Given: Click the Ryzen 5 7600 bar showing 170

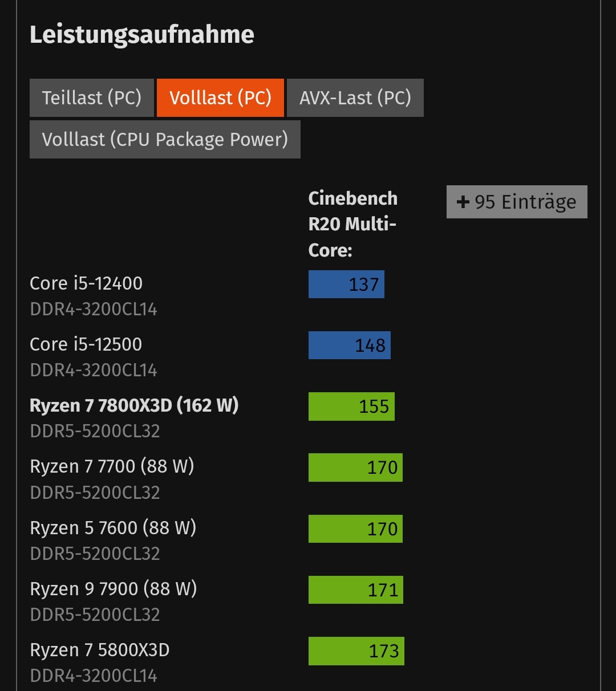Looking at the screenshot, I should [355, 529].
